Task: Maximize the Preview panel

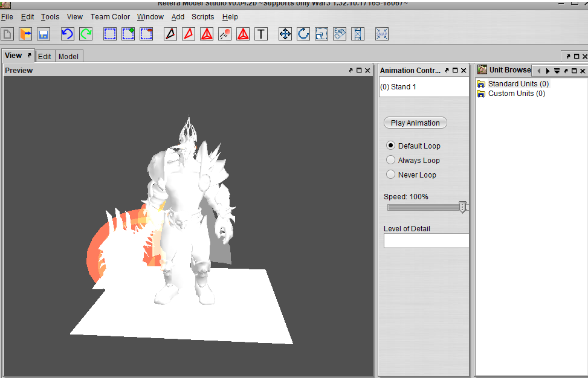Action: pyautogui.click(x=359, y=71)
